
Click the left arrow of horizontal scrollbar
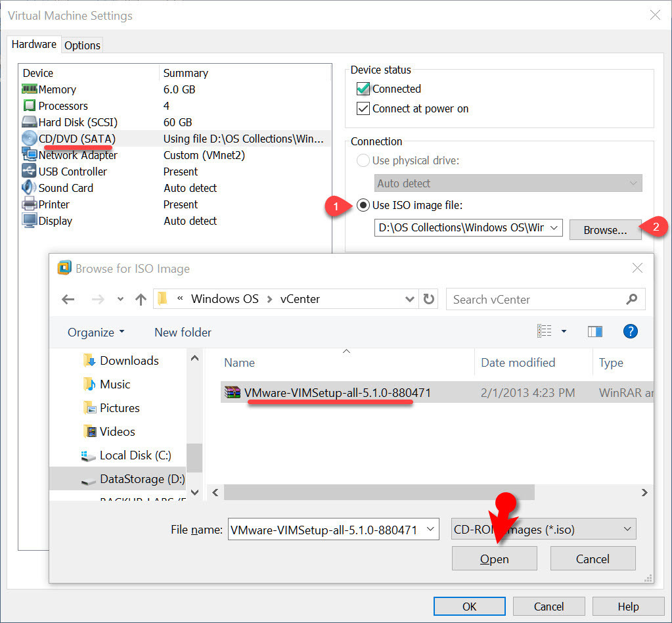[x=215, y=492]
